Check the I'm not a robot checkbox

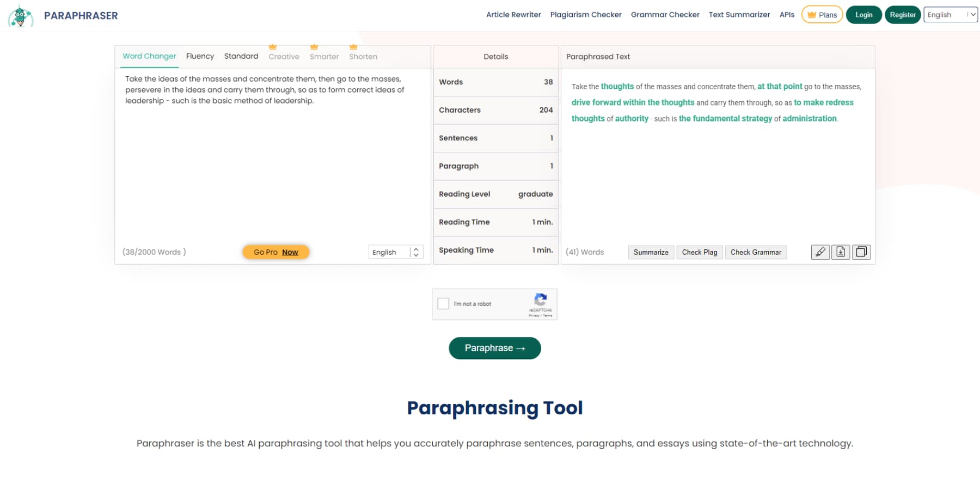[443, 303]
